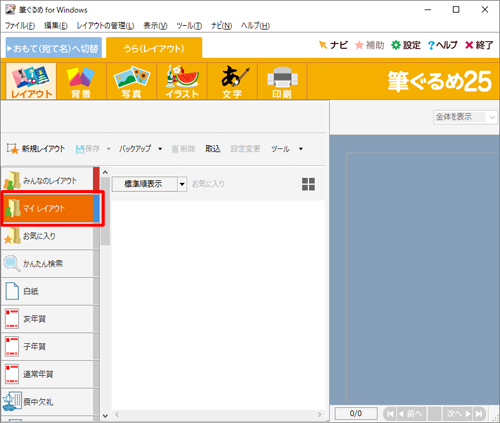Open the 背景 background tool
The width and height of the screenshot is (500, 423).
tap(81, 81)
